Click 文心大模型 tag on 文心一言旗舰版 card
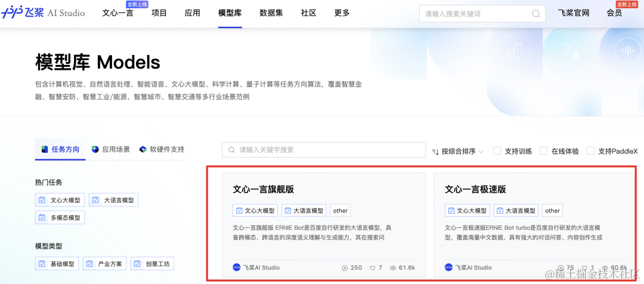Image resolution: width=644 pixels, height=284 pixels. 255,211
